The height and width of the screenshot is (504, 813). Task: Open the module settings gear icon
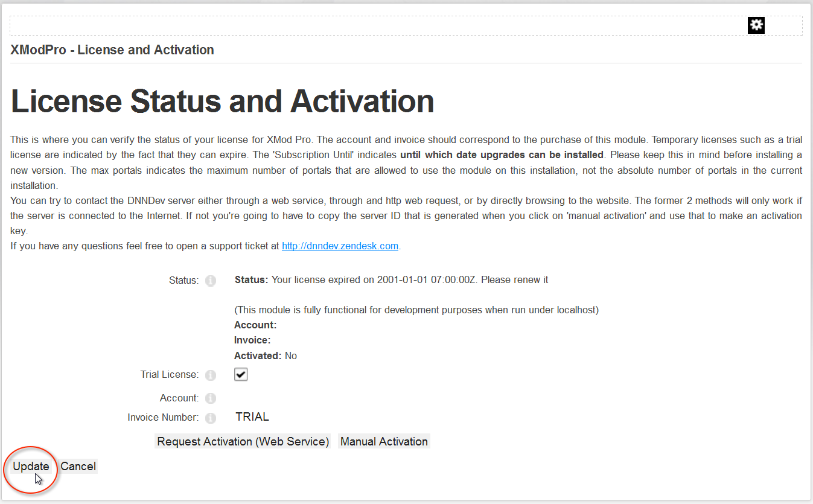(x=756, y=25)
